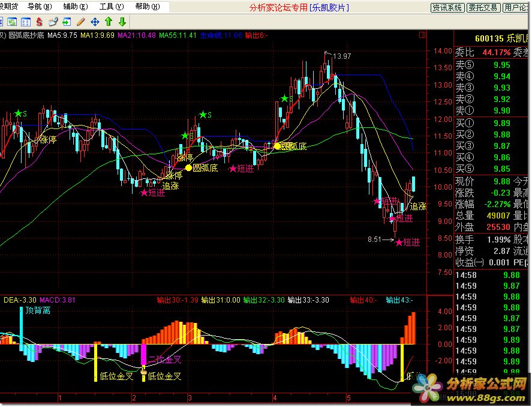This screenshot has width=532, height=407.
Task: Click the green down arrow toolbar icon
Action: point(122,22)
